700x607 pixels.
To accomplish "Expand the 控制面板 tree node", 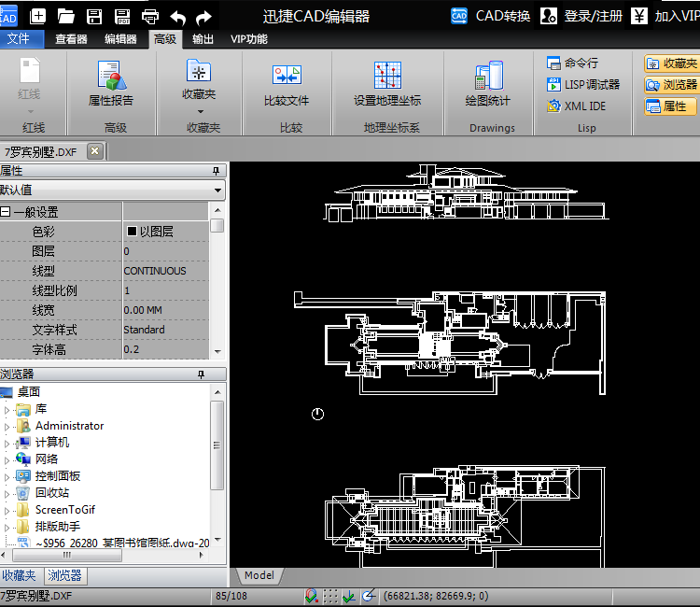I will coord(7,477).
